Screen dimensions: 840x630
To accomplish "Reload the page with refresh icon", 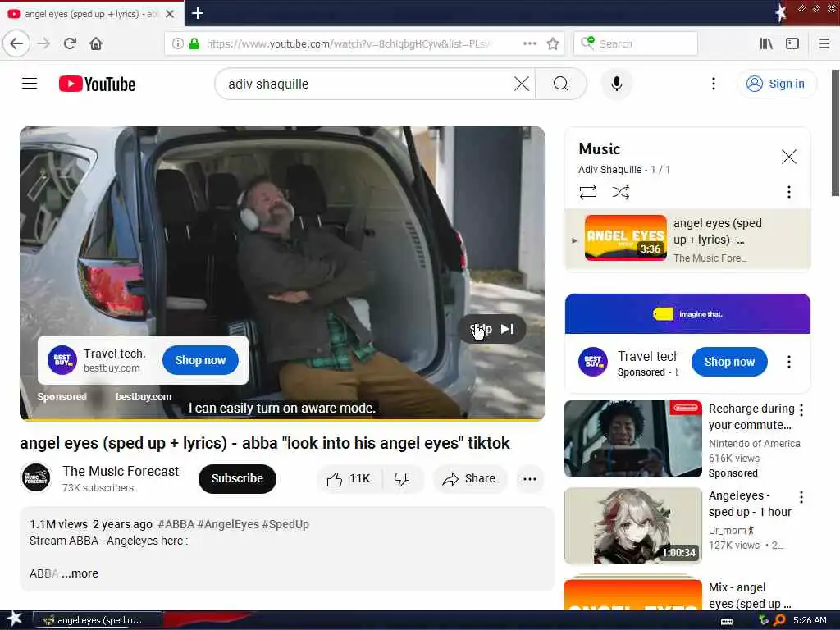I will 71,43.
